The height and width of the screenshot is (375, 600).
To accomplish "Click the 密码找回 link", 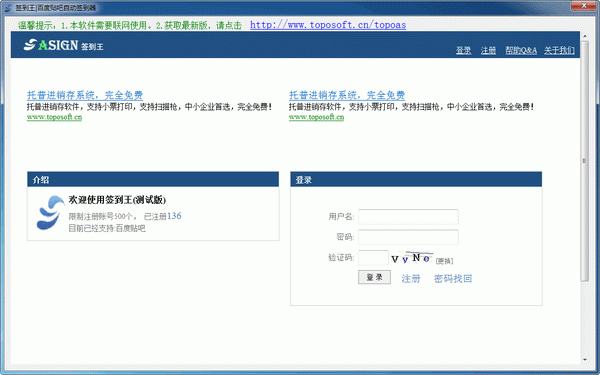I will coord(453,279).
